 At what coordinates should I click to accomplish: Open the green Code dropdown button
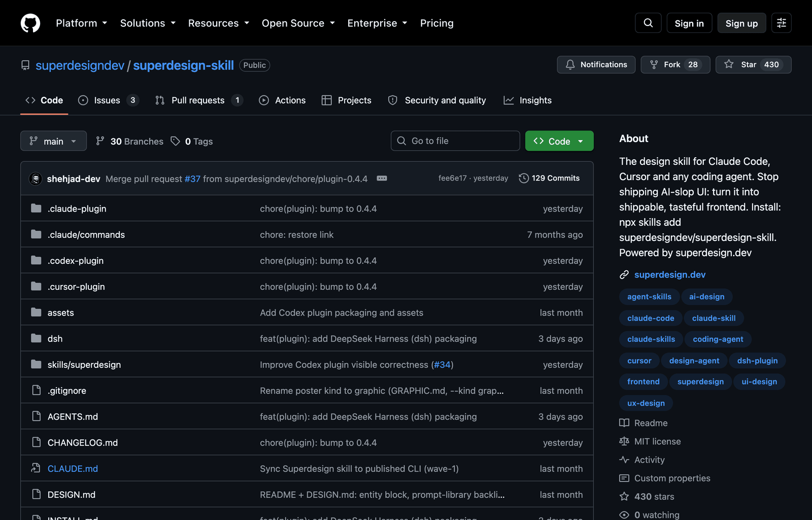pyautogui.click(x=559, y=141)
